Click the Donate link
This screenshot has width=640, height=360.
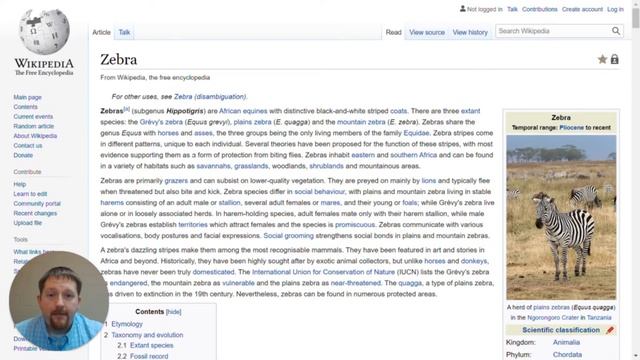click(23, 156)
